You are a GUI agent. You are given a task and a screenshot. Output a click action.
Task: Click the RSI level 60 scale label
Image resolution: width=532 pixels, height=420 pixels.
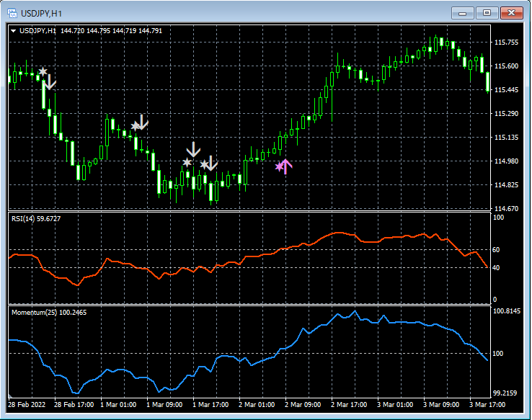tap(497, 249)
